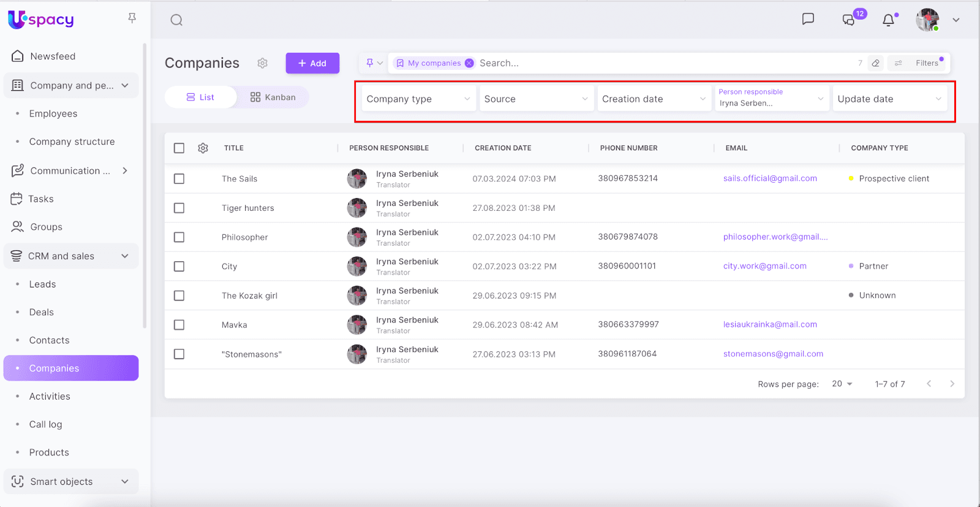The image size is (980, 507).
Task: Open the search magnifier icon in top bar
Action: point(176,20)
